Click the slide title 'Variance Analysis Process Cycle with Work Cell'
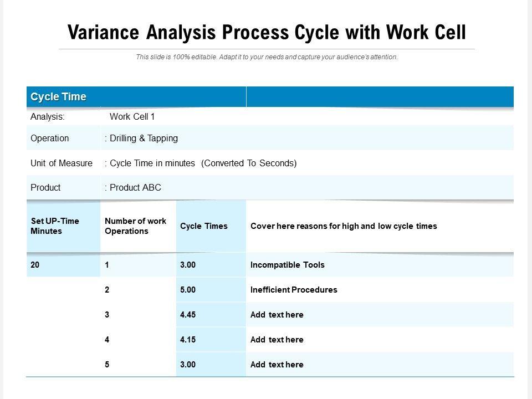532x399 pixels. (267, 33)
